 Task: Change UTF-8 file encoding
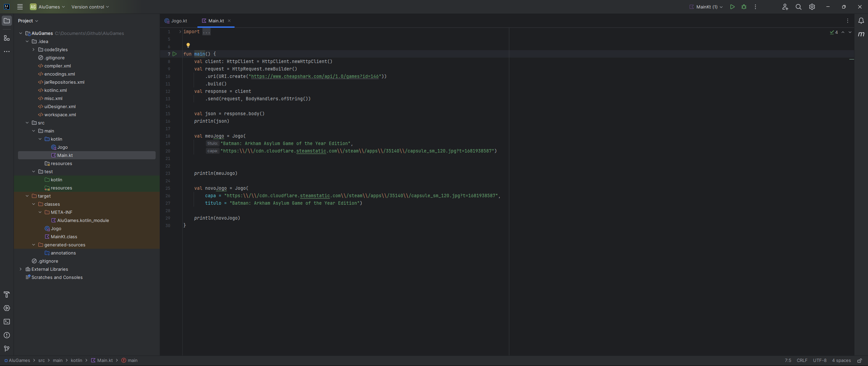(x=820, y=361)
